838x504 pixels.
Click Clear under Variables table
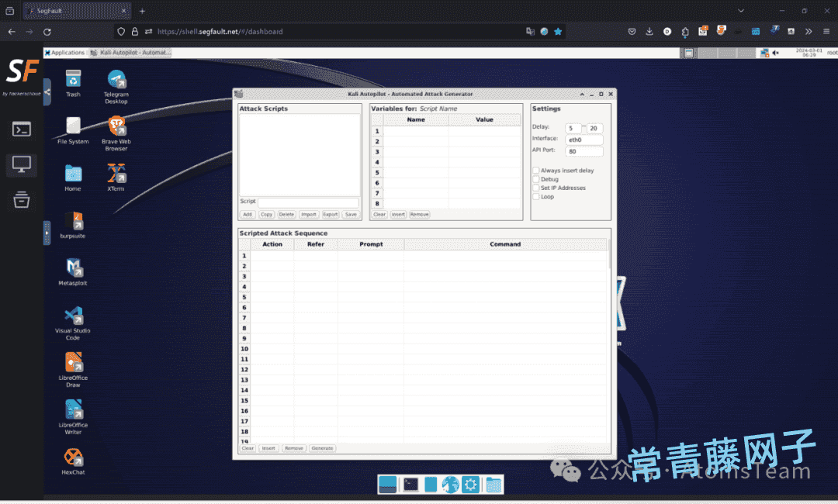379,215
